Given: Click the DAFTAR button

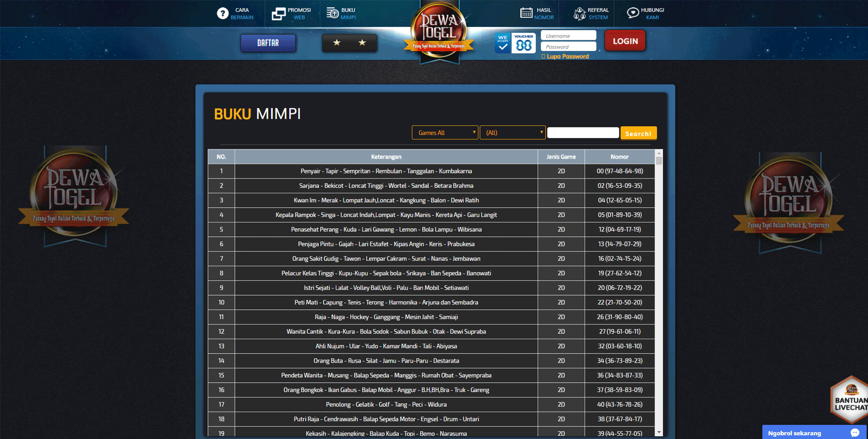Looking at the screenshot, I should [268, 43].
